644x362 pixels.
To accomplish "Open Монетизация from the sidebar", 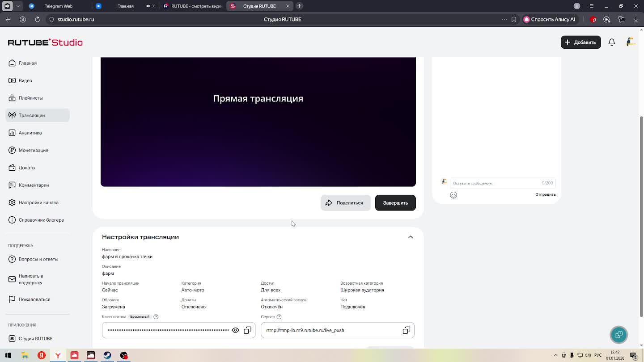I will [38, 150].
